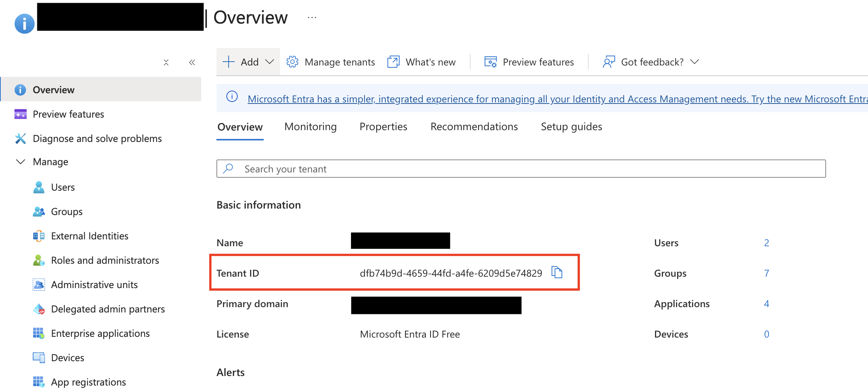Open Groups in the sidebar
868x392 pixels.
67,212
